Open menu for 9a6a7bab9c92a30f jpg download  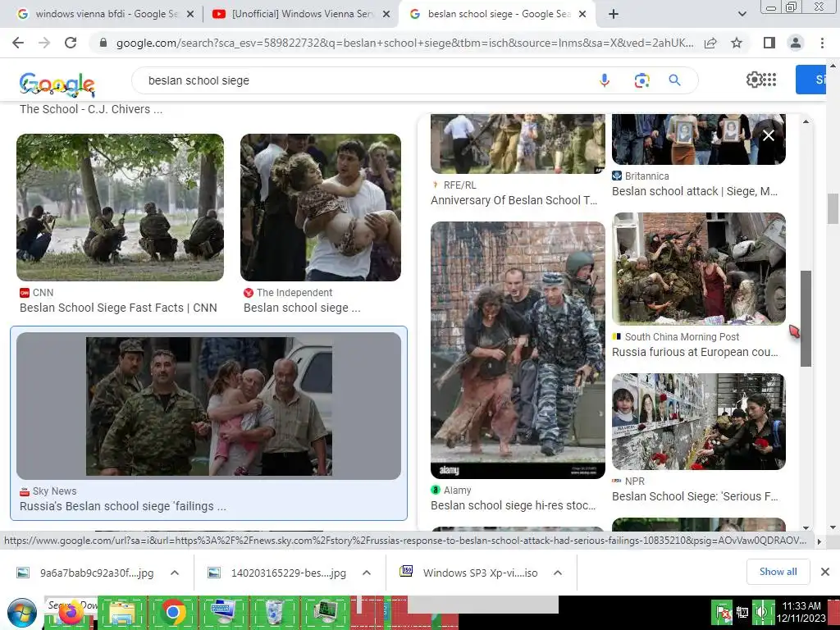174,573
